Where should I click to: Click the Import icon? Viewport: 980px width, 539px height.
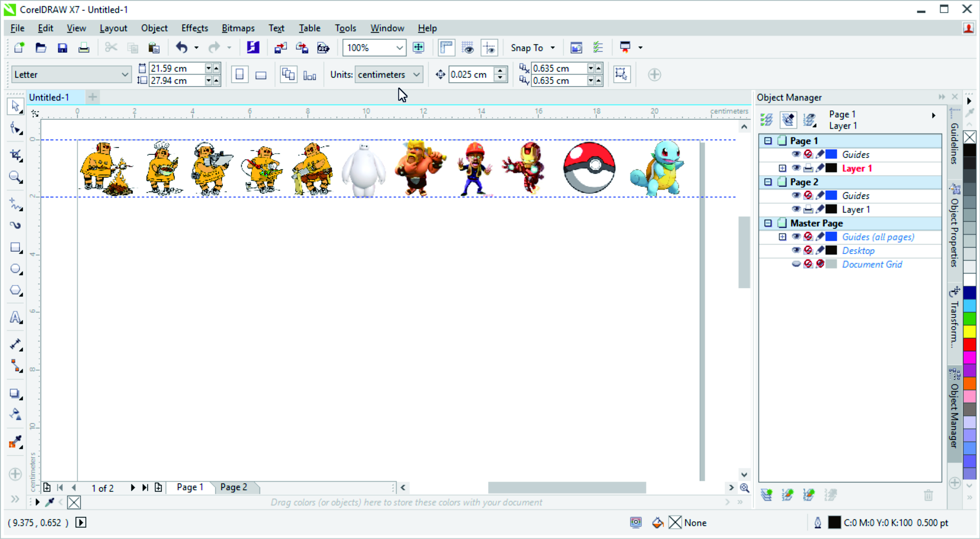280,48
